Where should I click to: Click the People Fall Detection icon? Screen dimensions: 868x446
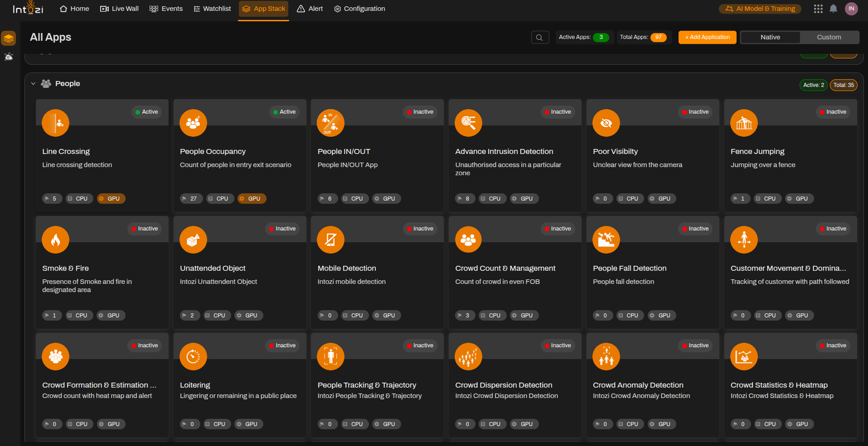click(606, 240)
